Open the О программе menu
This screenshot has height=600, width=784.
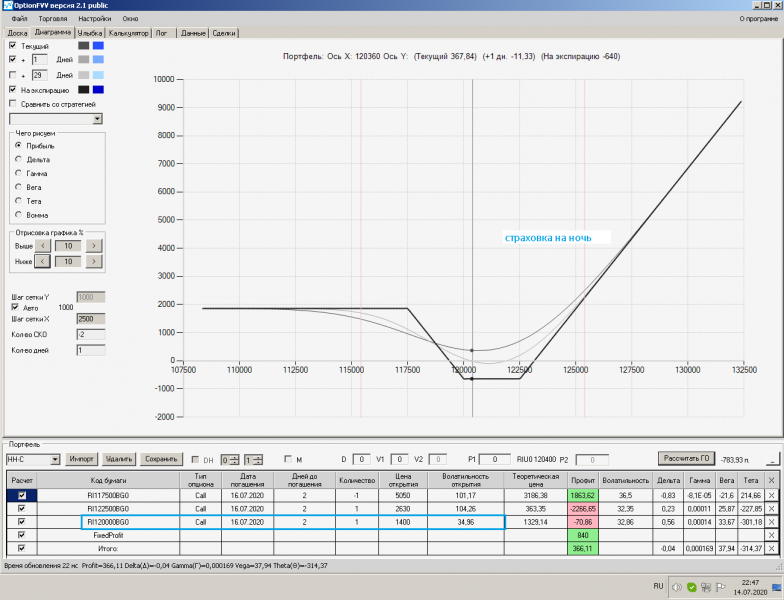(758, 18)
